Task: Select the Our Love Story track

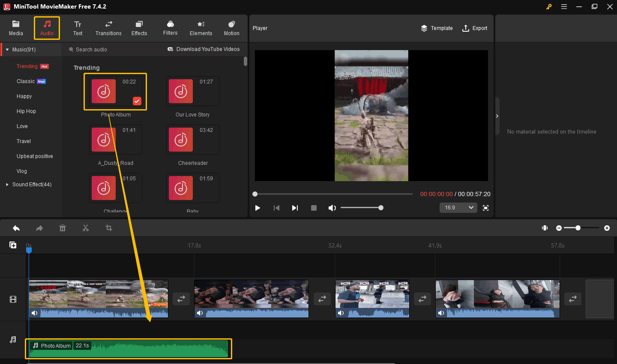Action: coord(193,91)
